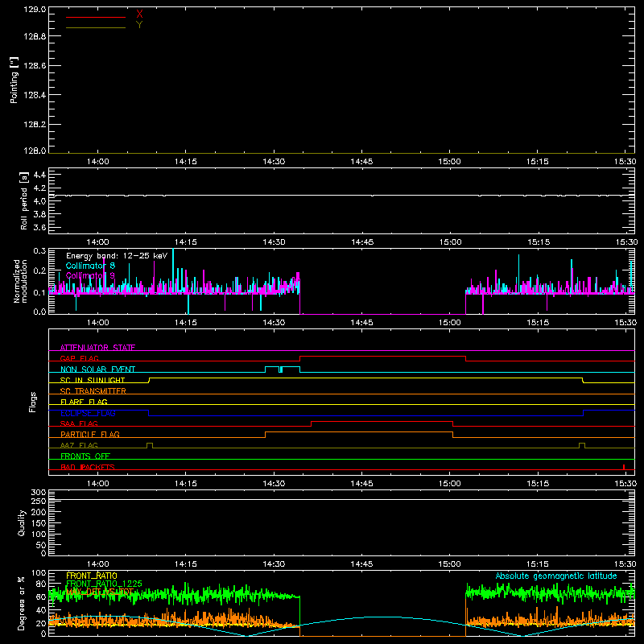This screenshot has width=644, height=644.
Task: Click the 128.6 tick label
Action: click(x=35, y=66)
